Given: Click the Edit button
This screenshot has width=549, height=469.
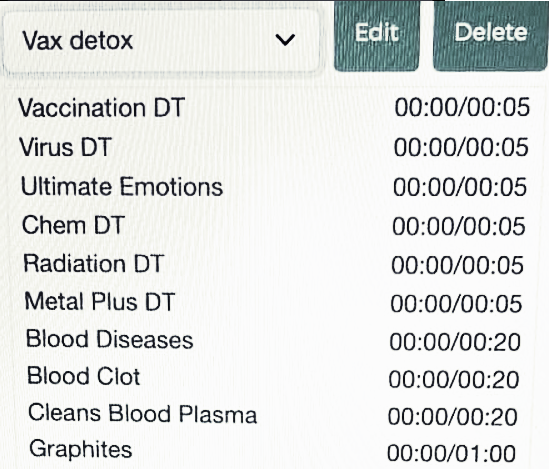Looking at the screenshot, I should point(377,35).
